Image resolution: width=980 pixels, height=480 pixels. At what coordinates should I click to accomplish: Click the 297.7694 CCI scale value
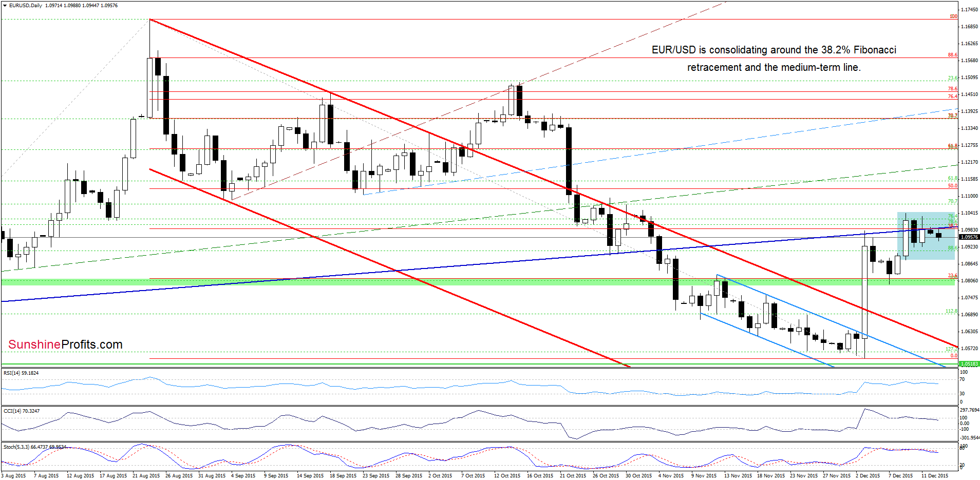(x=969, y=410)
